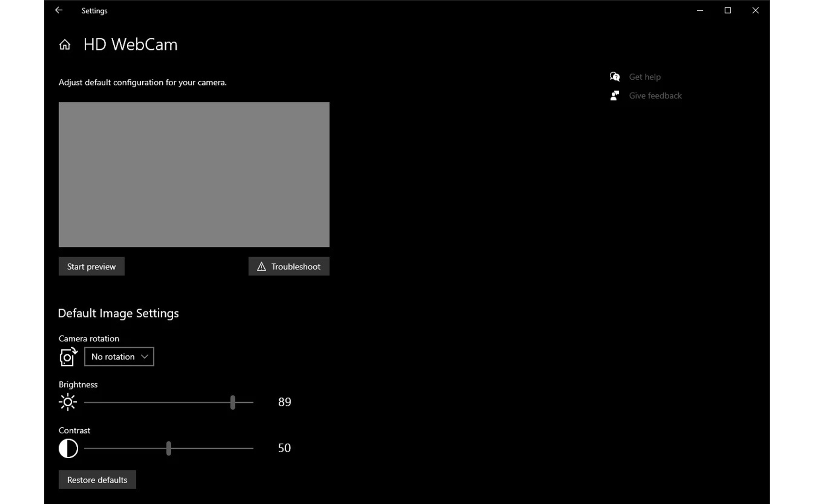Start the camera preview
The height and width of the screenshot is (504, 814).
click(x=91, y=266)
